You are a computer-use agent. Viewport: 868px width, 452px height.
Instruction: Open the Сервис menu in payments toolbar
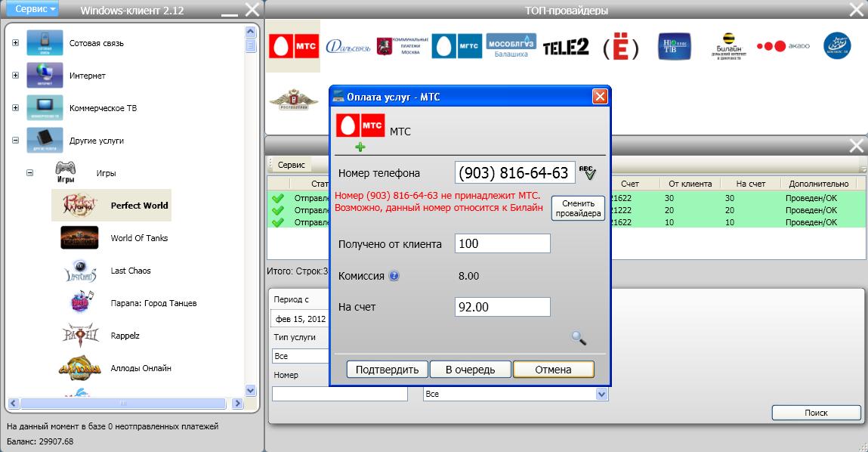click(x=291, y=165)
